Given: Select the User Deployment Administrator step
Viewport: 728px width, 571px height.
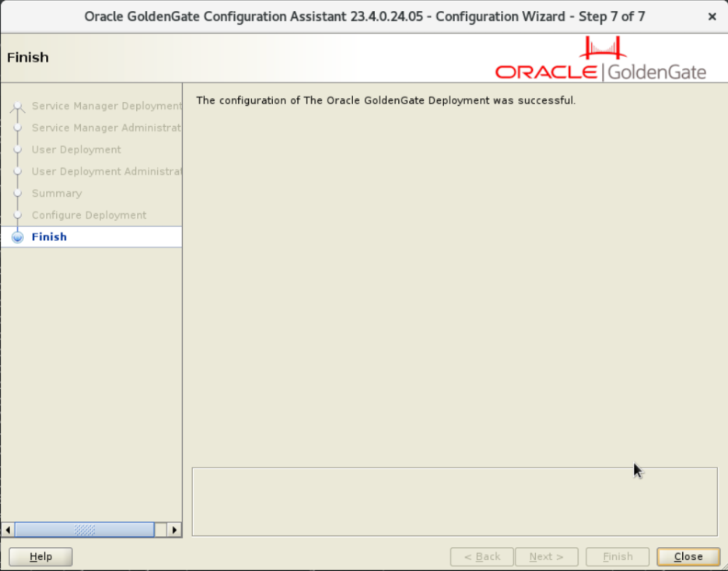Looking at the screenshot, I should coord(107,171).
